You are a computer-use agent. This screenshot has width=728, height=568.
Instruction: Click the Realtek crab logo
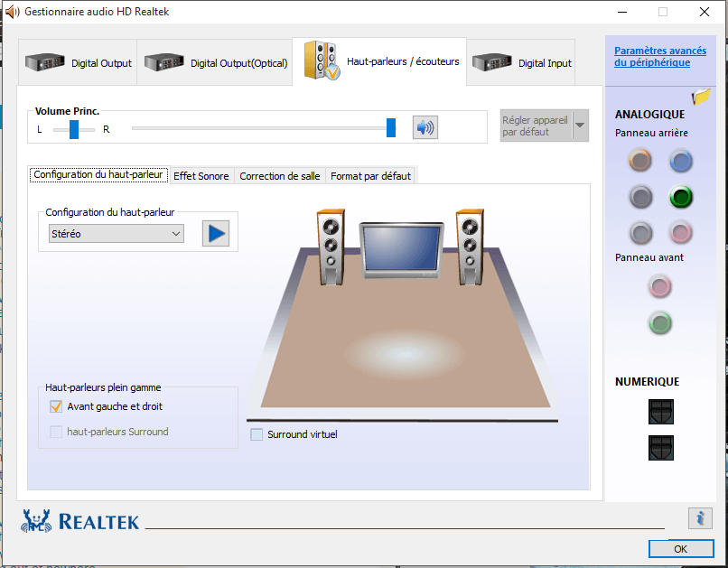[x=36, y=521]
